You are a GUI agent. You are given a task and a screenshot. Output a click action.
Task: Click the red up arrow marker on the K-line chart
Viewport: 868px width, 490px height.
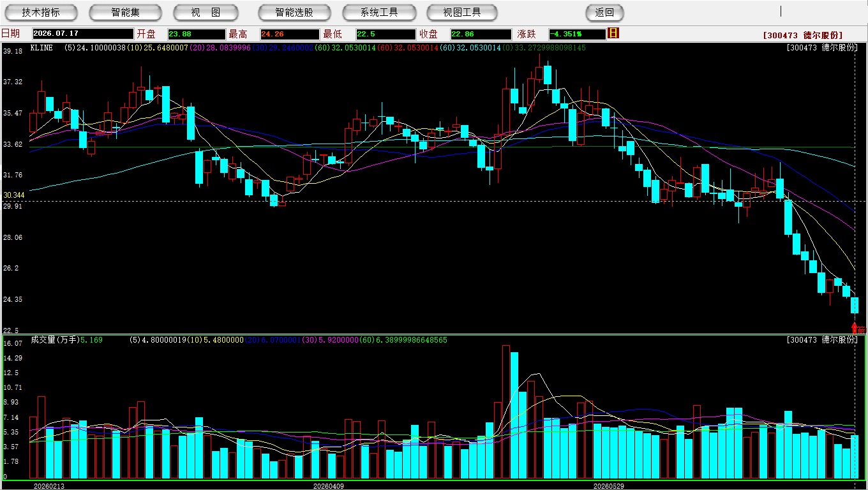855,328
